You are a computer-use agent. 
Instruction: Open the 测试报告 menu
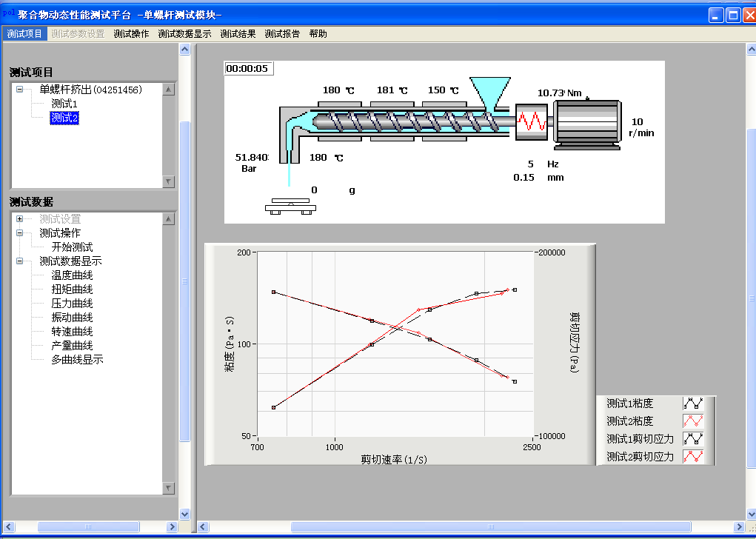click(282, 34)
